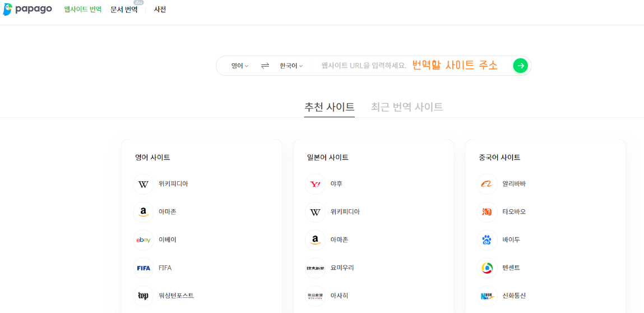Open the 한국어 target language dropdown
644x313 pixels.
291,66
